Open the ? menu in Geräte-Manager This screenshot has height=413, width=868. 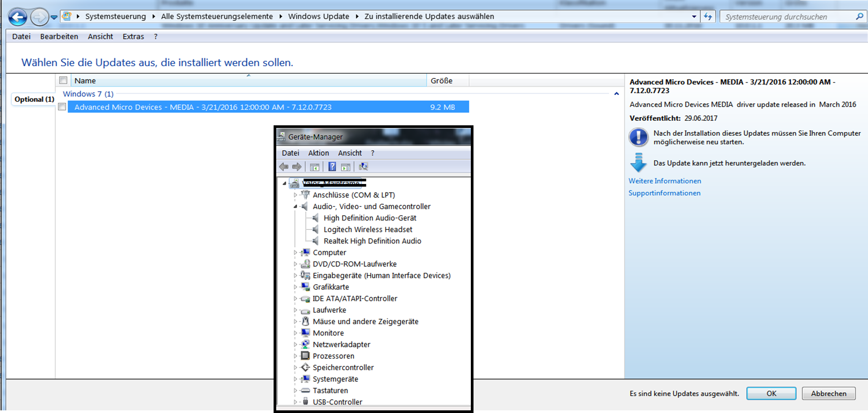tap(372, 153)
